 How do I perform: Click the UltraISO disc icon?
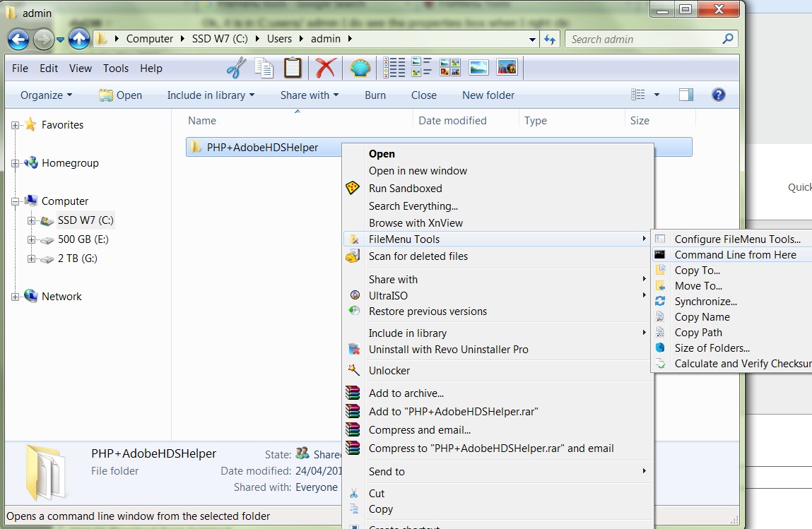(355, 295)
